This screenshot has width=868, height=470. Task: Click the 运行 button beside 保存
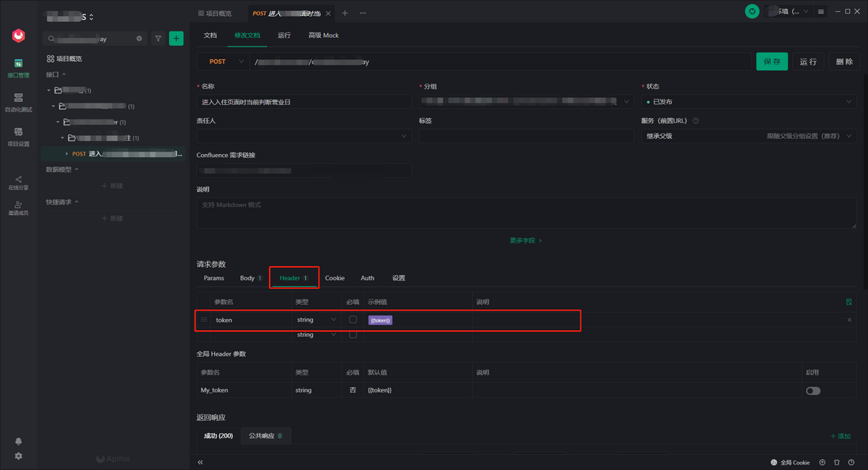pos(808,62)
